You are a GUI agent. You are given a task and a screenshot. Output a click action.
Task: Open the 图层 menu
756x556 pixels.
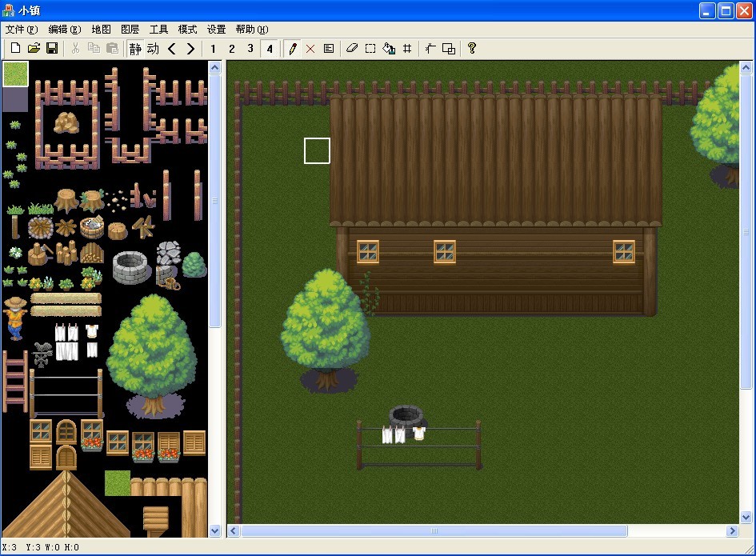point(130,30)
